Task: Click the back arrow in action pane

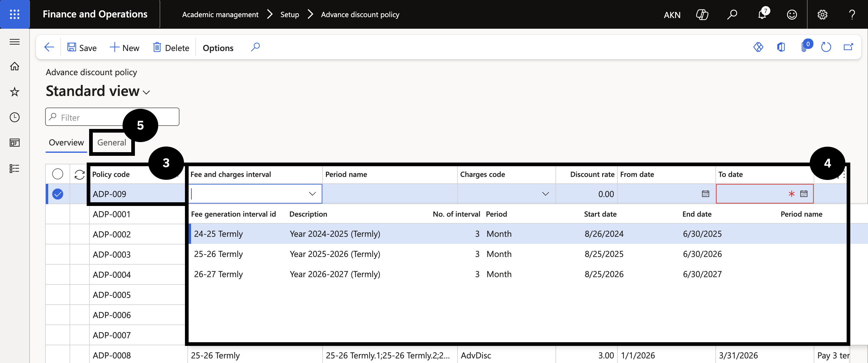Action: click(49, 47)
